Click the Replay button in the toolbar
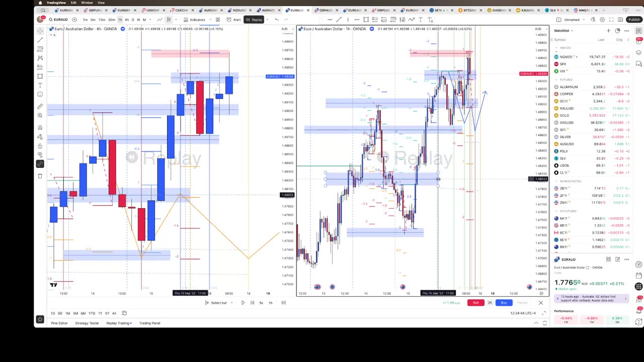 [254, 20]
